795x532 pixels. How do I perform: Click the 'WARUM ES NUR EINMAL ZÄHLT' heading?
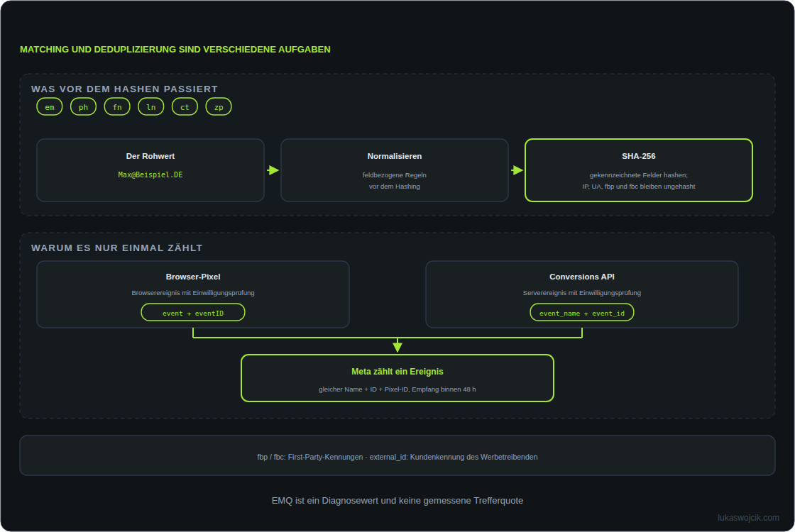click(116, 248)
